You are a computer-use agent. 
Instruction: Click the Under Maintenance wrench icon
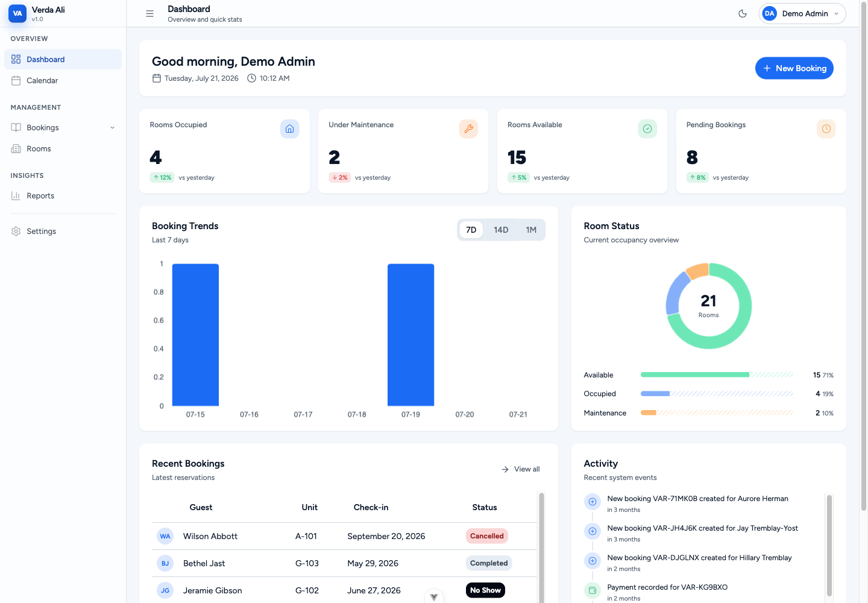468,128
